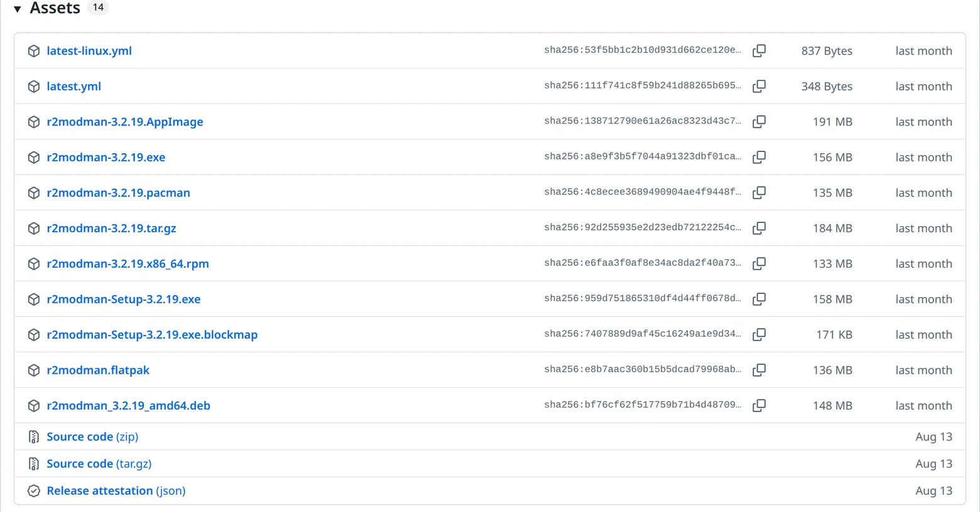Click the Aug 13 date on Source code (zip)
Viewport: 980px width, 512px height.
(x=934, y=437)
